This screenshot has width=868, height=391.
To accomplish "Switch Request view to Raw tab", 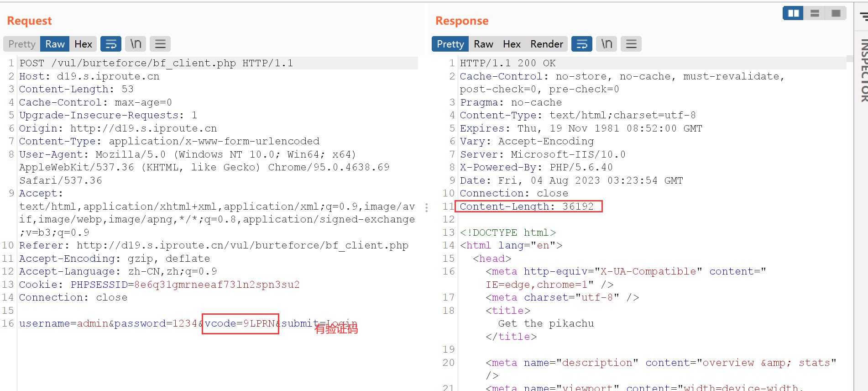I will [x=55, y=44].
